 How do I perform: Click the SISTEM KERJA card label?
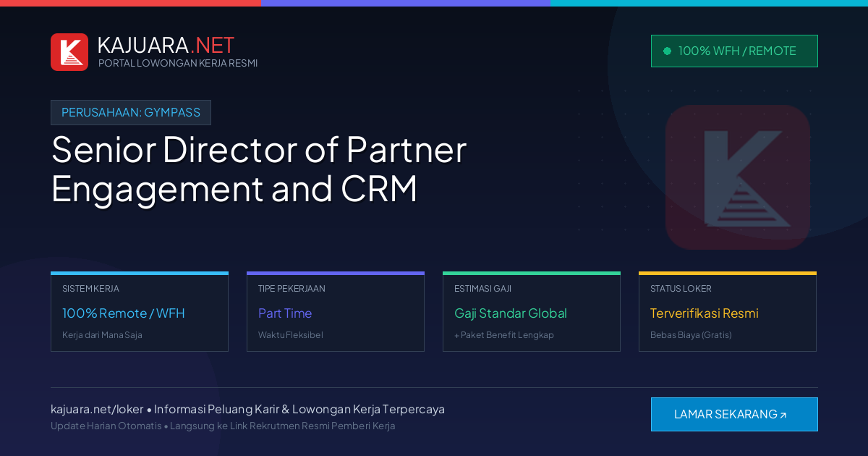pos(90,288)
